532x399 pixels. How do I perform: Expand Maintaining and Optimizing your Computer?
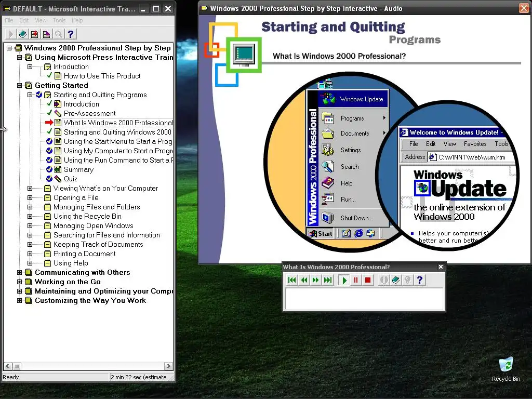[19, 291]
